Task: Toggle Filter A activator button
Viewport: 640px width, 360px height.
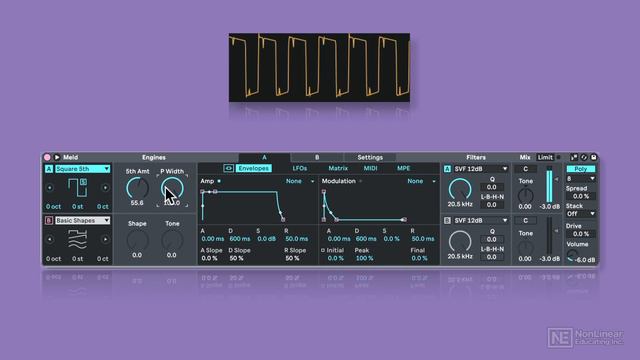Action: point(447,169)
